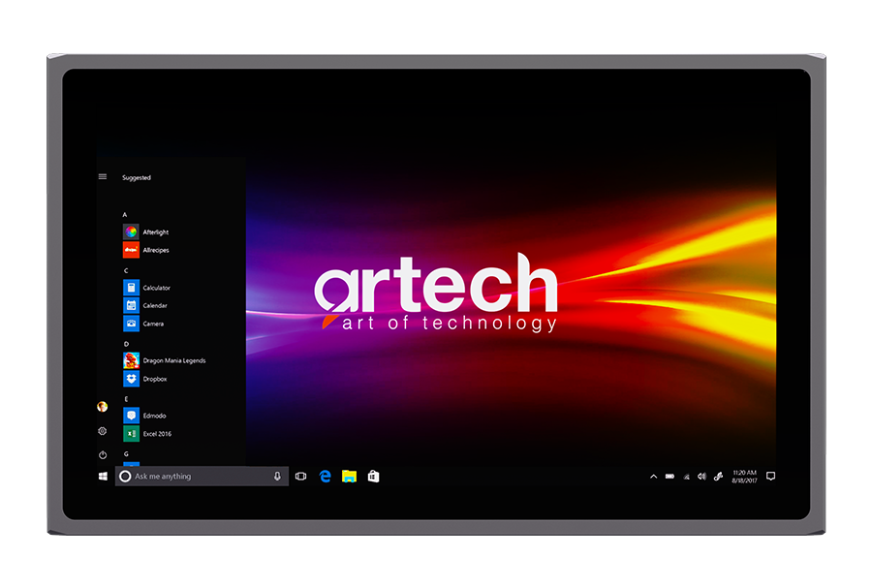Click the volume speaker icon
Image resolution: width=872 pixels, height=588 pixels.
701,477
